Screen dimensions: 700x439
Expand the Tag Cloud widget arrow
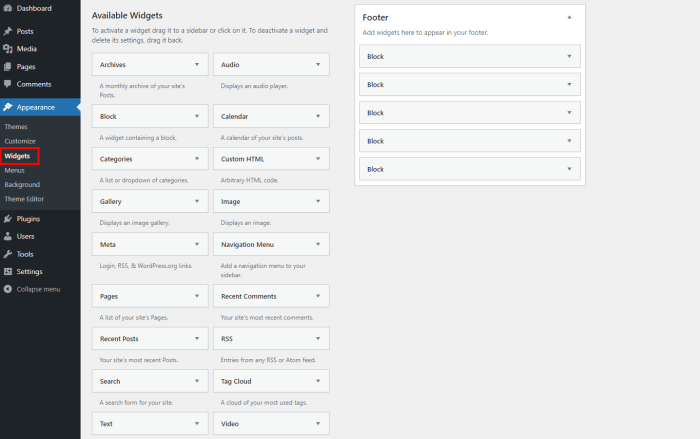coord(318,381)
